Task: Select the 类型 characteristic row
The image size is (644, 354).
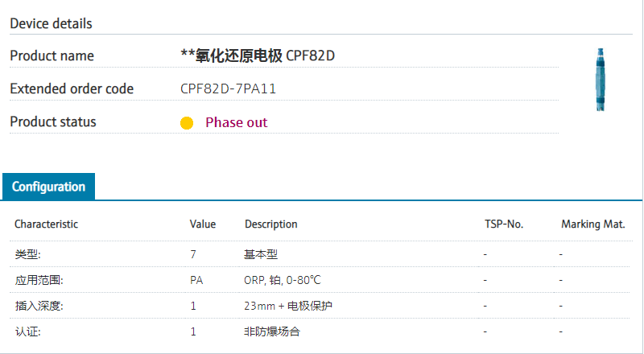Action: click(x=27, y=254)
